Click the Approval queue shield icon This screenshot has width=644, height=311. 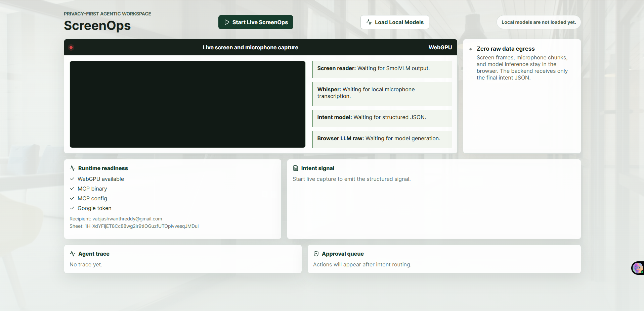[316, 254]
